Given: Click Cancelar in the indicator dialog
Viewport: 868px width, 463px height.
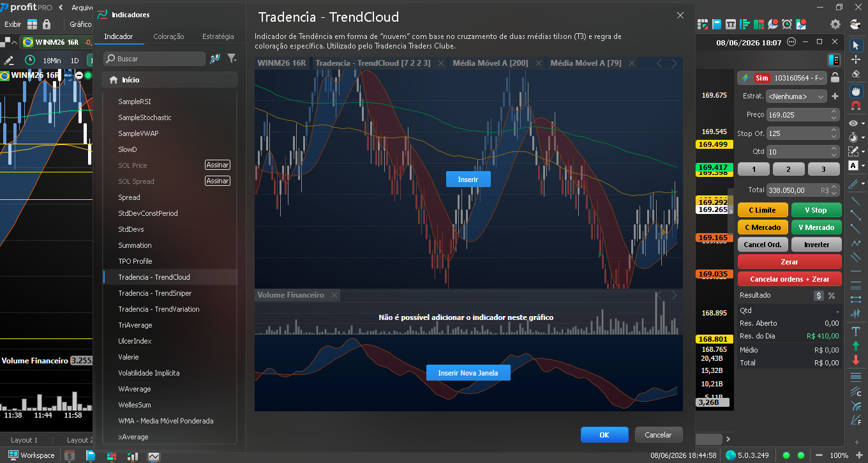Looking at the screenshot, I should [658, 435].
